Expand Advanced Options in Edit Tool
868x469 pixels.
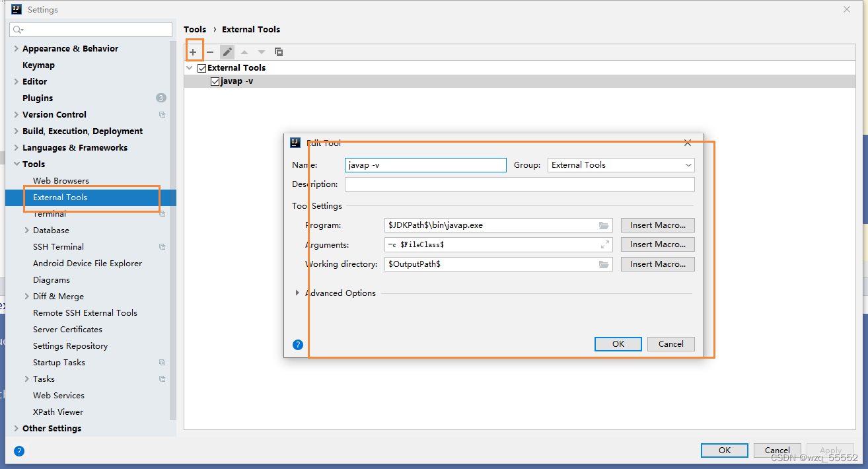(297, 293)
